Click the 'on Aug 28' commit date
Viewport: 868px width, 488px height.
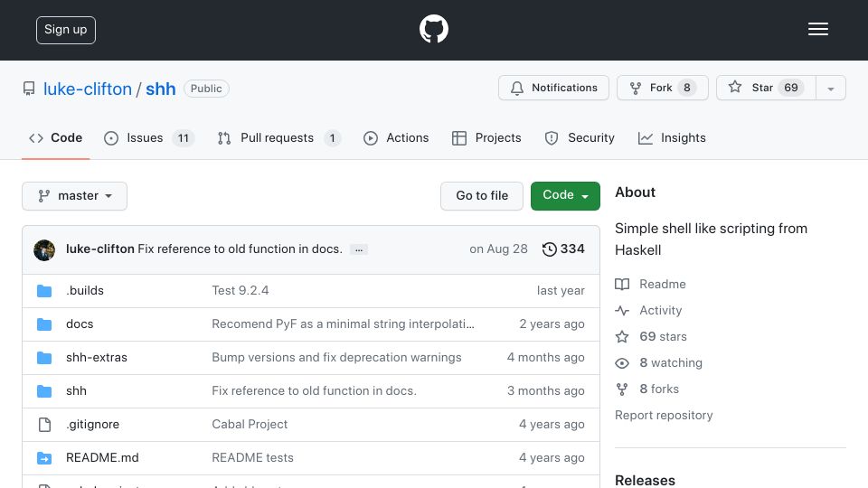click(498, 249)
